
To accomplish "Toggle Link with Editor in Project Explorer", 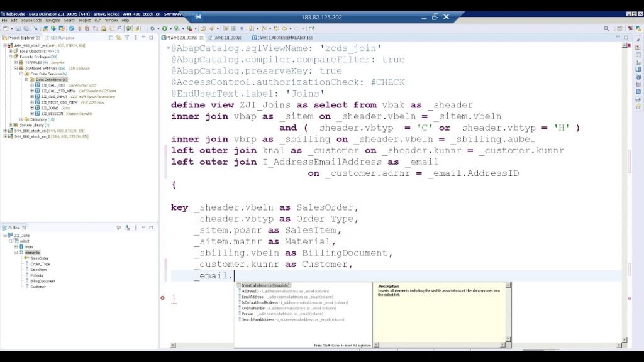I will tap(119, 38).
